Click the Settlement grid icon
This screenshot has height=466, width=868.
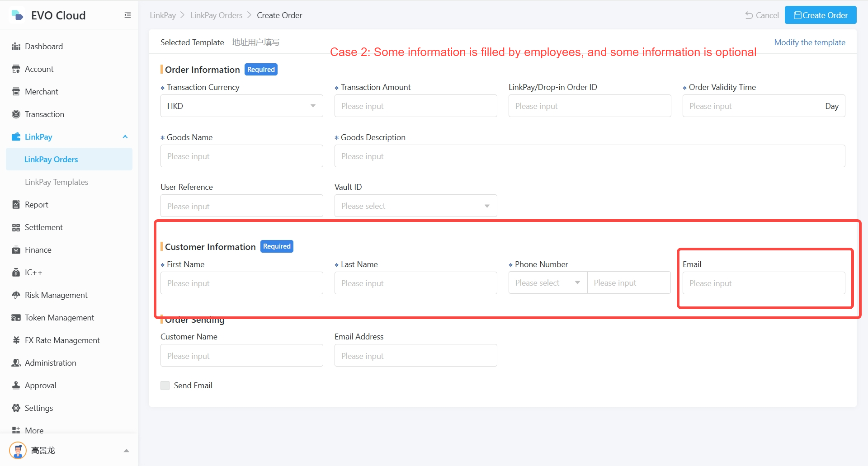(16, 227)
